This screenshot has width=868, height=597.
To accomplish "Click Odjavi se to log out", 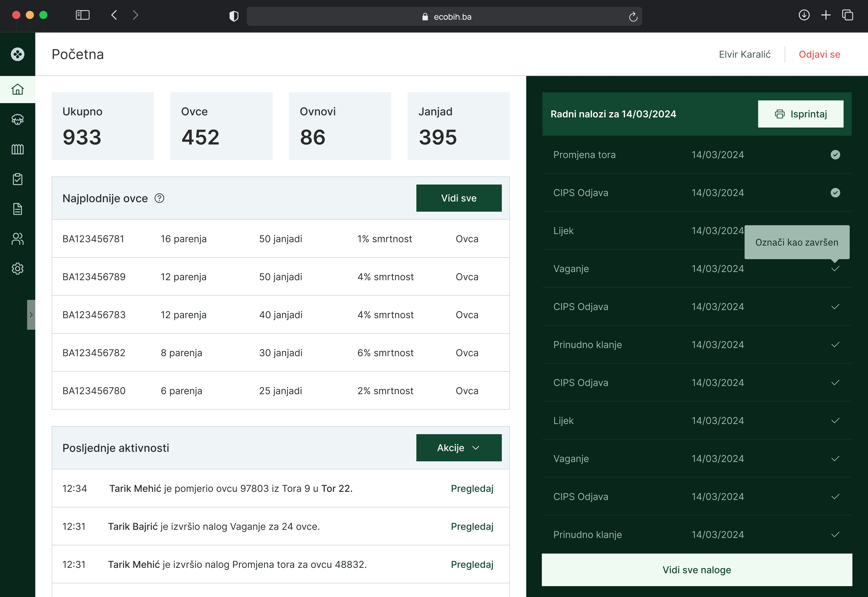I will pos(819,54).
